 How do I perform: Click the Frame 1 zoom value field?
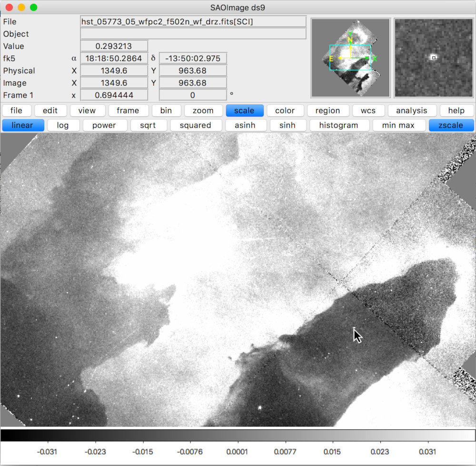coord(114,95)
